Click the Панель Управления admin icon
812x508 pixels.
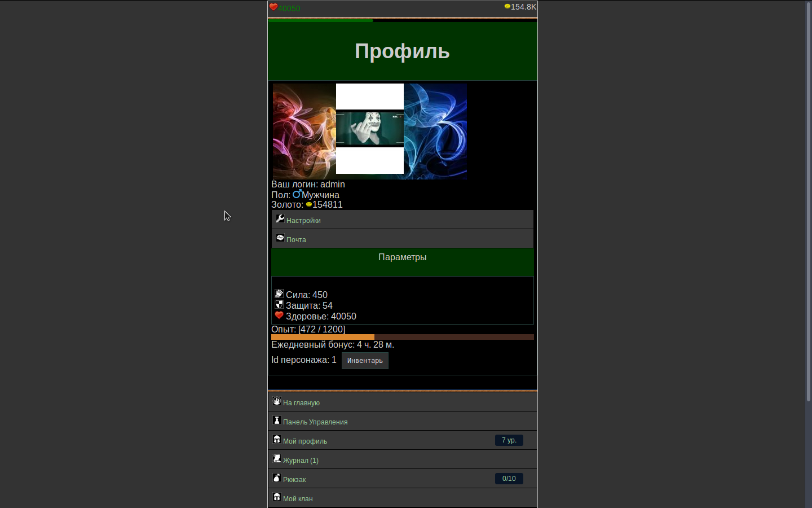(277, 420)
